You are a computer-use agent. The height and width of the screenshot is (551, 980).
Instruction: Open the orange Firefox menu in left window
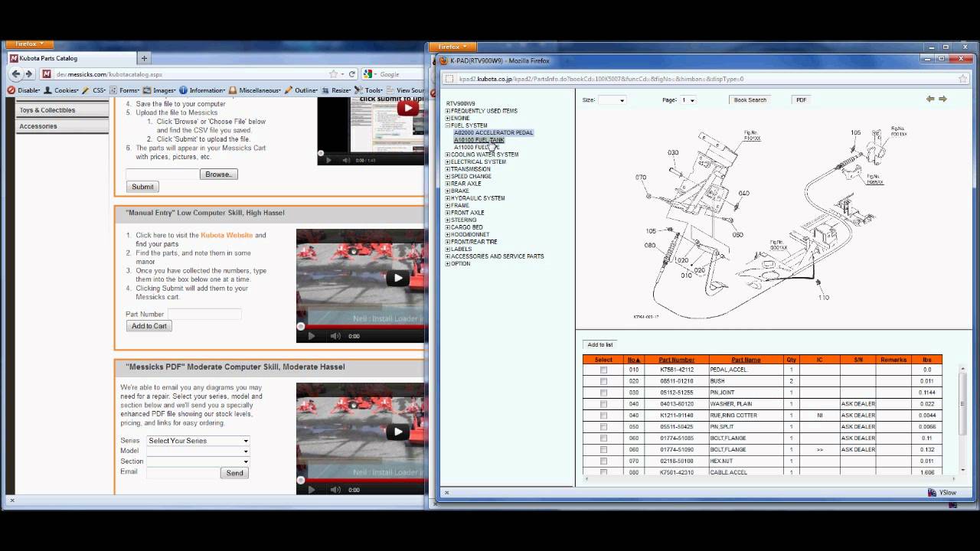point(31,44)
